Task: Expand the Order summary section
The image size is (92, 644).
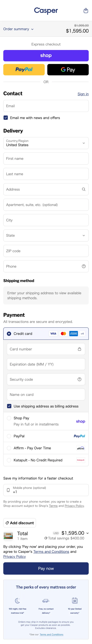Action: pyautogui.click(x=18, y=29)
